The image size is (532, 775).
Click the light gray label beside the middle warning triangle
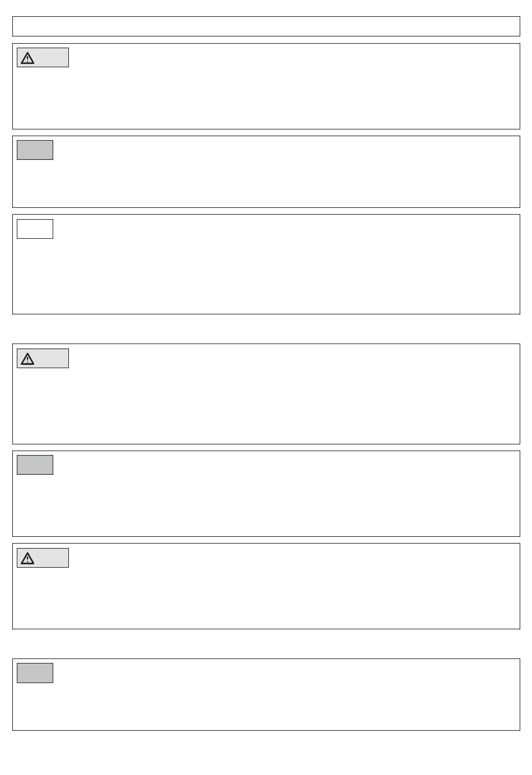point(52,359)
